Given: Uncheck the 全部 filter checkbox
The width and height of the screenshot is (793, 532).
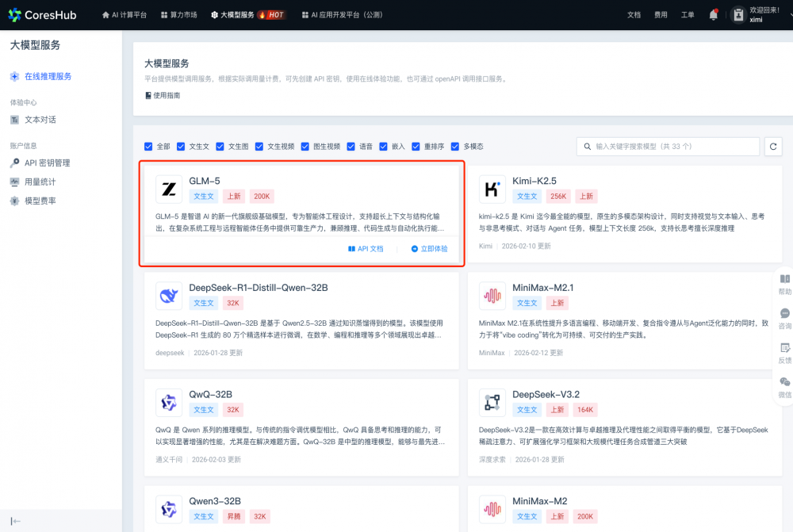Looking at the screenshot, I should click(x=148, y=147).
